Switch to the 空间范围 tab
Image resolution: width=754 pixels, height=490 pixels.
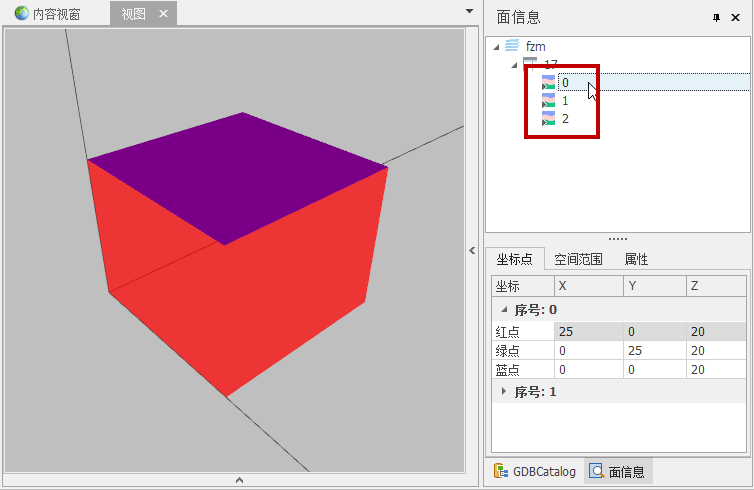click(x=579, y=259)
